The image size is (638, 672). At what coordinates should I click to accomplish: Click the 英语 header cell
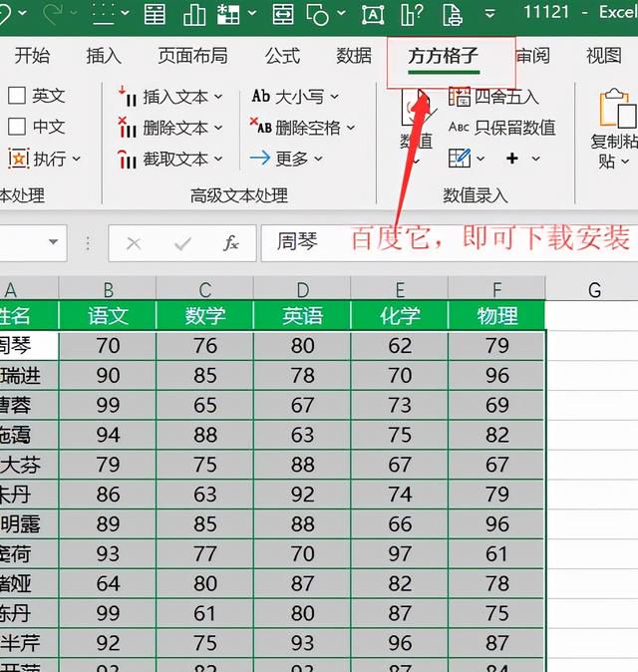coord(302,315)
